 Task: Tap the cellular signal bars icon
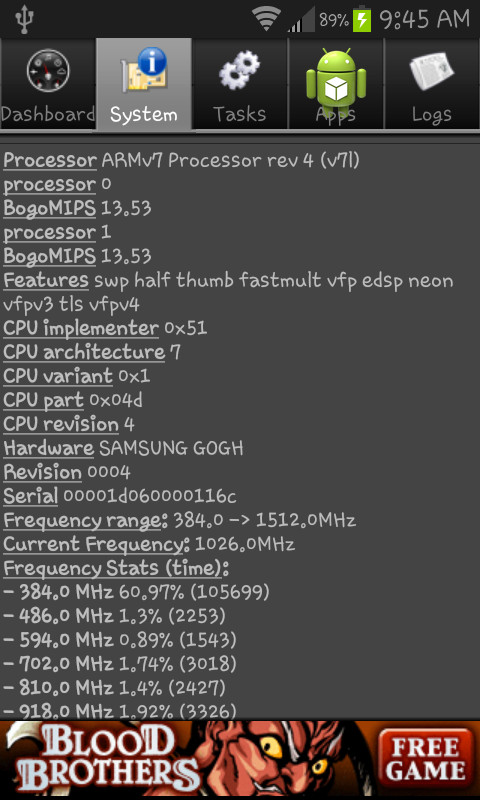click(301, 19)
